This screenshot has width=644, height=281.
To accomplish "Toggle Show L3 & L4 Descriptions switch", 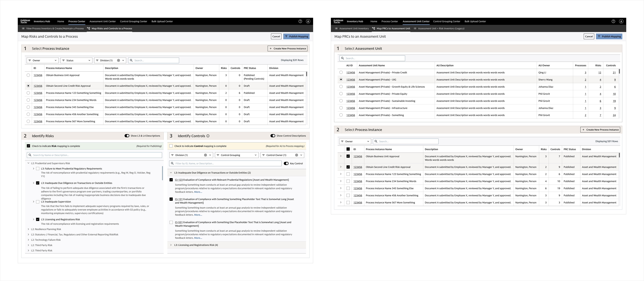I will coord(127,136).
